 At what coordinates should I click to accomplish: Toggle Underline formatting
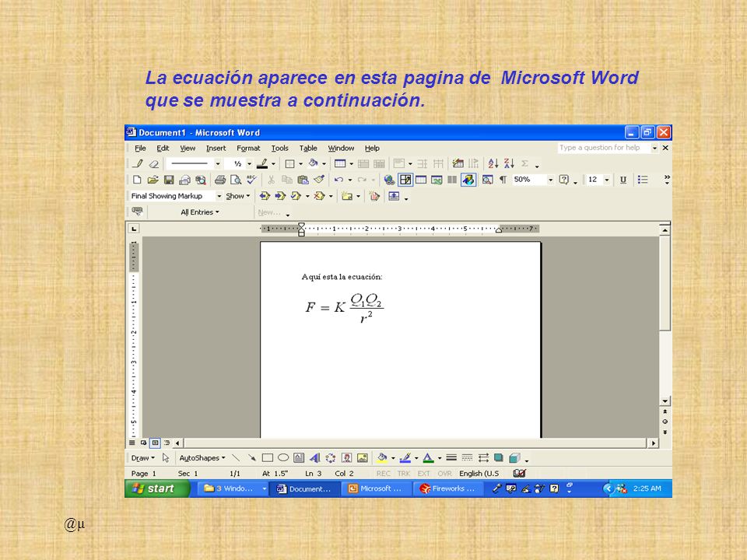[623, 180]
